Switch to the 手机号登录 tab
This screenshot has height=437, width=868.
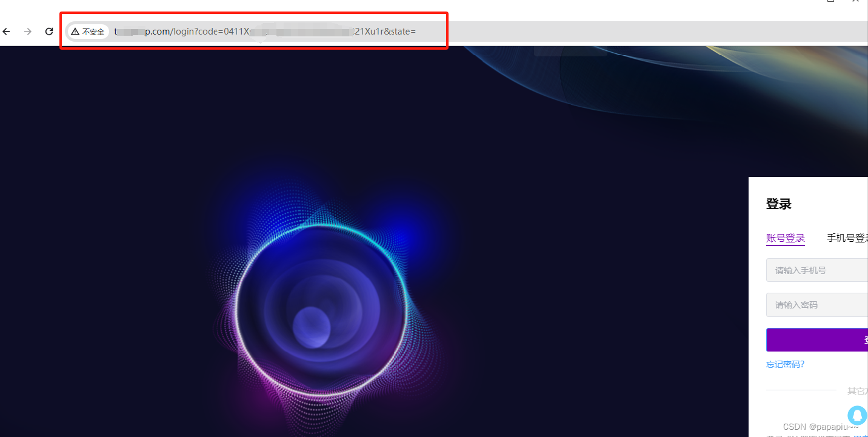[x=847, y=238]
